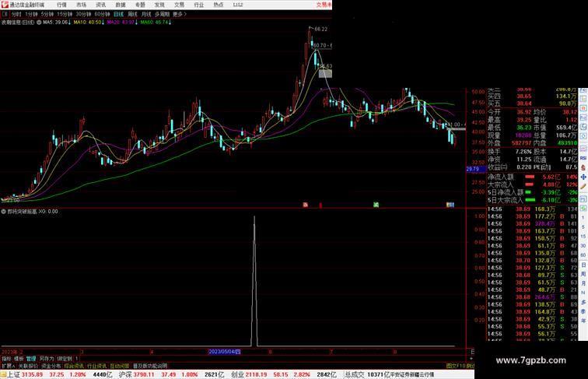Open the 互动问答 bottom tab
The image size is (588, 379).
[x=120, y=366]
